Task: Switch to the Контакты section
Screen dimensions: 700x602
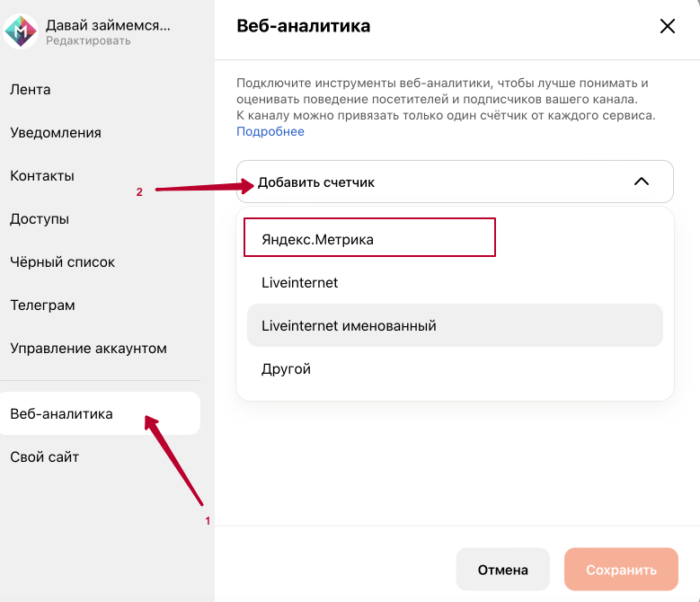Action: (x=42, y=176)
